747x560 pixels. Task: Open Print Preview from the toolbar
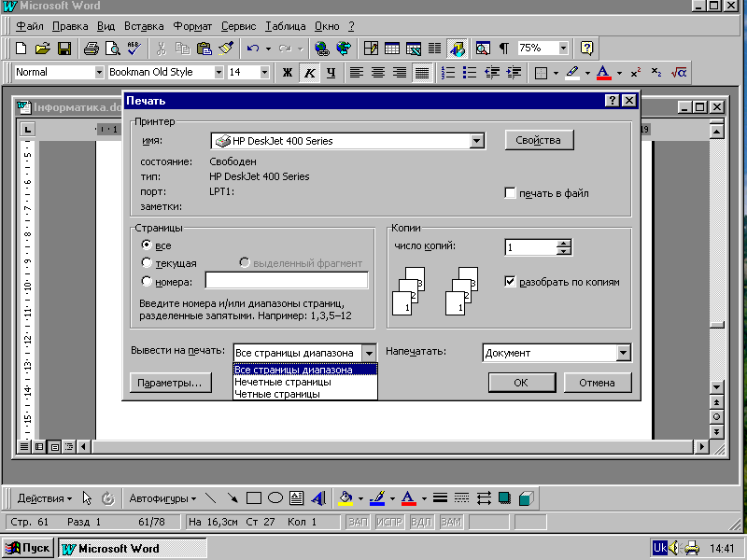pos(112,49)
